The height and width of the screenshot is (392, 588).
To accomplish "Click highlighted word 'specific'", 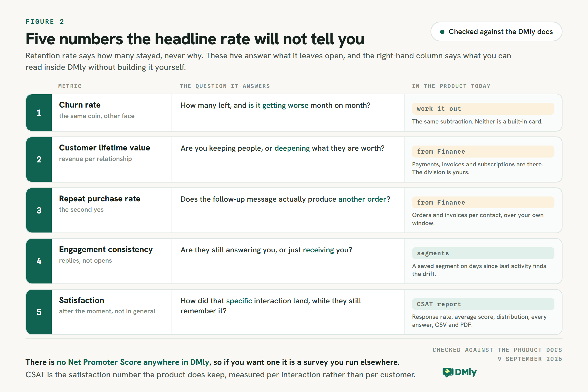I will (x=239, y=301).
